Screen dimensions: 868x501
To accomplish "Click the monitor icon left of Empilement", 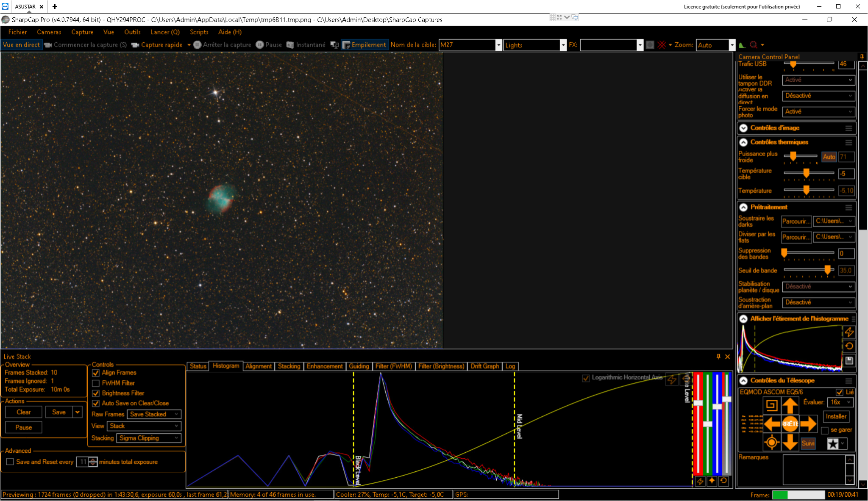I will click(334, 45).
